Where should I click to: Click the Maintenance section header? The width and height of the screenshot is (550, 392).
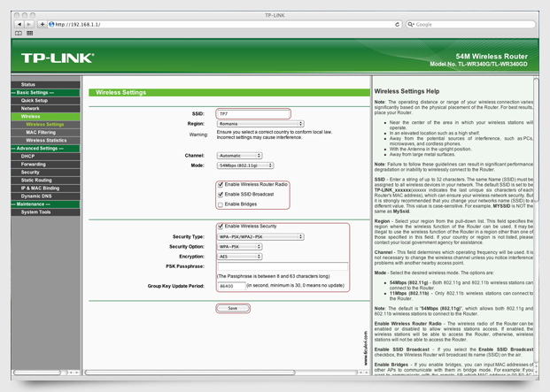click(45, 204)
